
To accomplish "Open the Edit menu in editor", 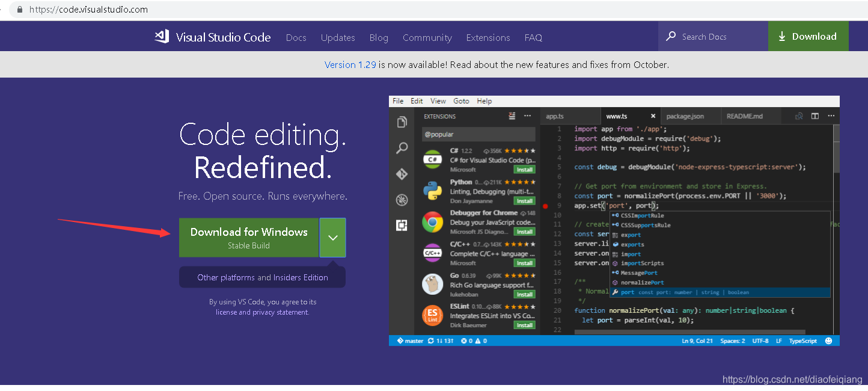I will (417, 101).
